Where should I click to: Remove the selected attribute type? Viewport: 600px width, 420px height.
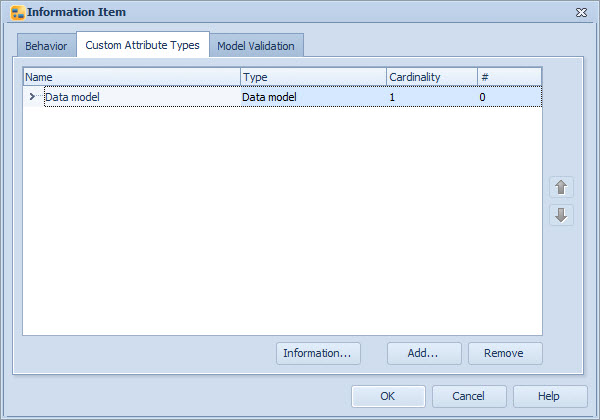click(x=504, y=353)
